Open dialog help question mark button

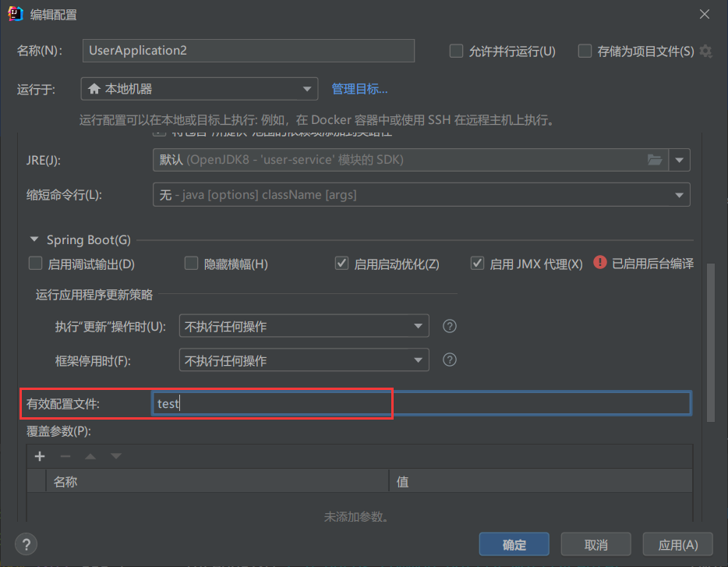pyautogui.click(x=27, y=544)
